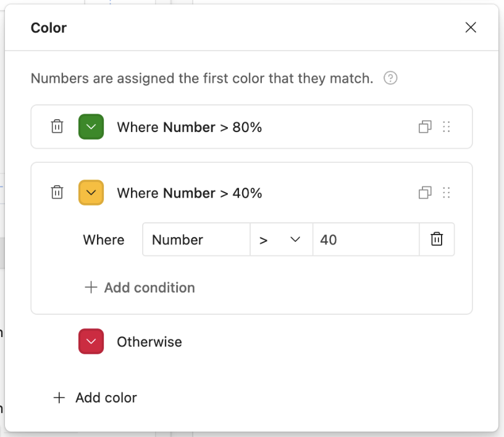Open help icon beside color description
The image size is (504, 437).
pos(390,78)
